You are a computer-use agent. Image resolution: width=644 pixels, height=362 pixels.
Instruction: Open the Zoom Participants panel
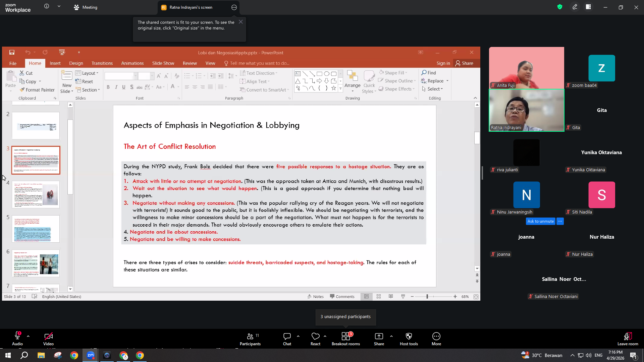coord(250,339)
